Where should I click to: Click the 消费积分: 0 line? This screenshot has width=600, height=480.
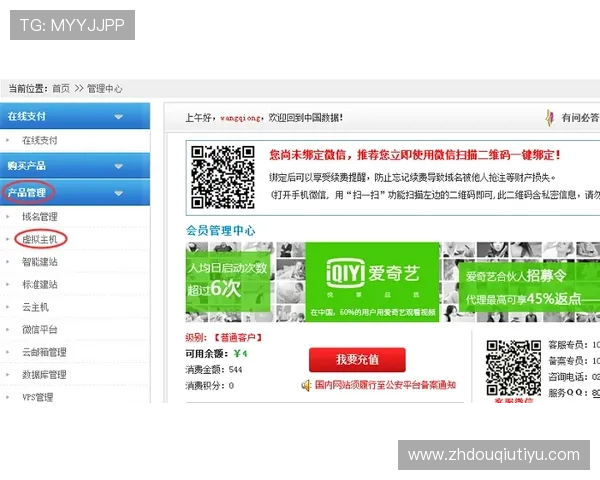tap(209, 385)
